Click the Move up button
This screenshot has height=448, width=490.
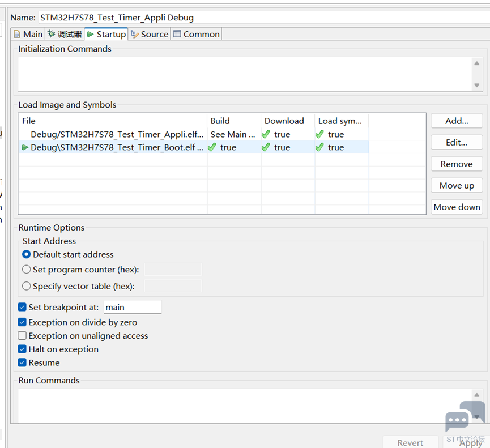coord(457,186)
